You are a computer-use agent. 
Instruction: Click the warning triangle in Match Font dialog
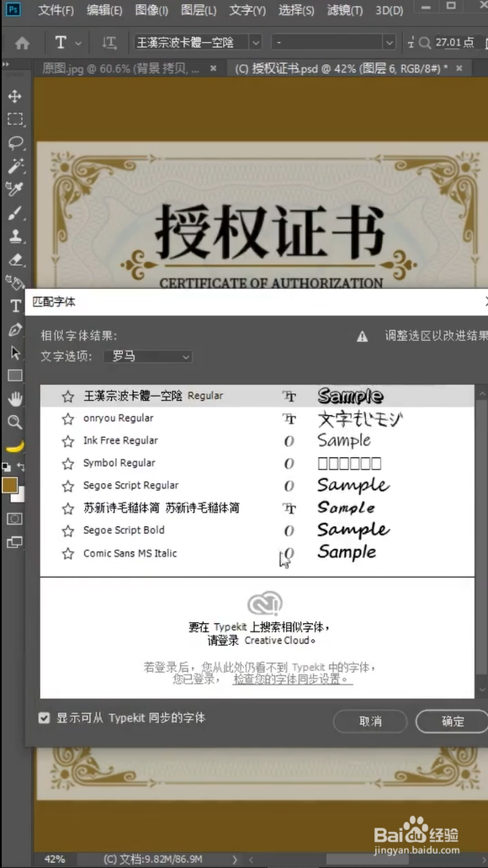click(363, 337)
